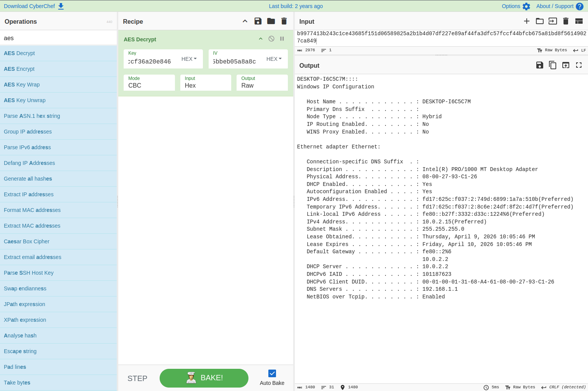Viewport: 588px width, 391px height.
Task: Open IV format HEX dropdown
Action: 274,59
